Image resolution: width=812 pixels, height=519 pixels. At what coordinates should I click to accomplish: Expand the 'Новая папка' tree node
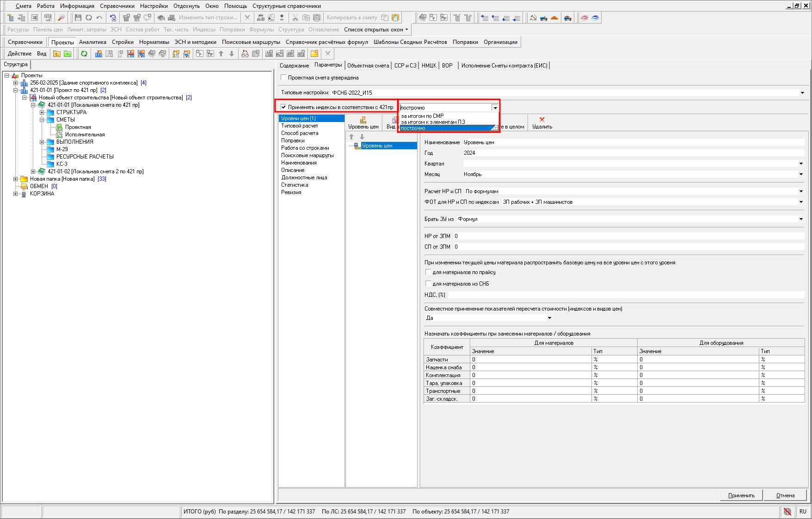16,179
